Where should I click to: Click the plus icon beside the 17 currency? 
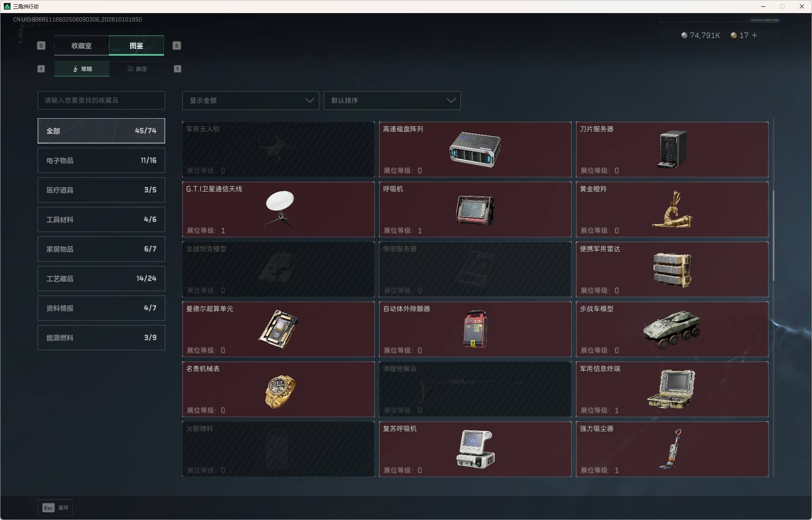point(755,35)
